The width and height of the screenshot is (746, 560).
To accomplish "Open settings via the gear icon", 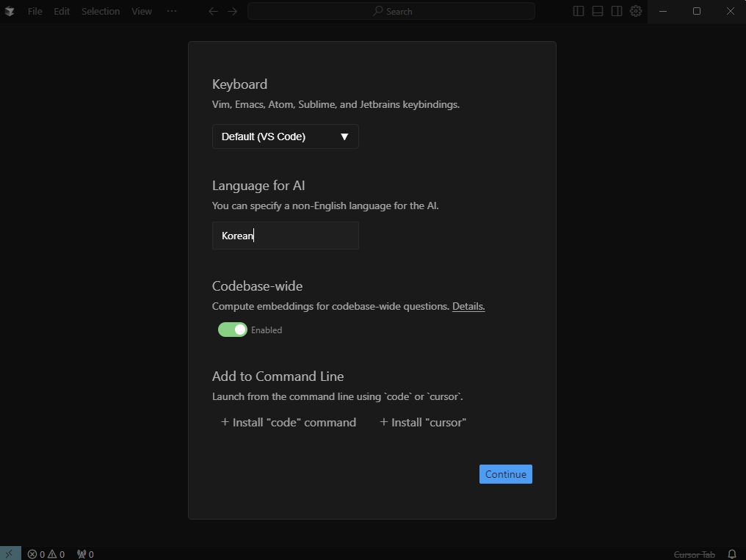I will click(x=636, y=11).
